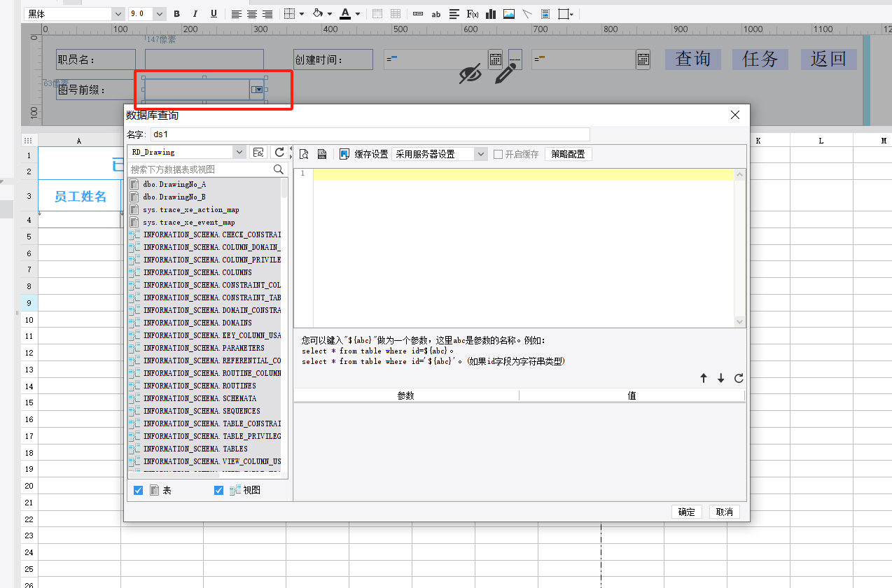892x588 pixels.
Task: Toggle italic formatting in top toolbar
Action: tap(195, 14)
